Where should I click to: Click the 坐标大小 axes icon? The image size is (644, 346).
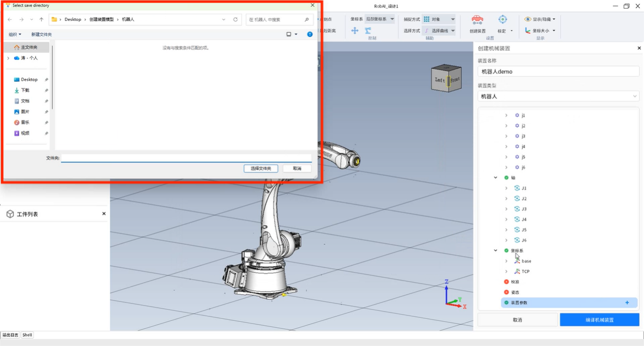528,30
